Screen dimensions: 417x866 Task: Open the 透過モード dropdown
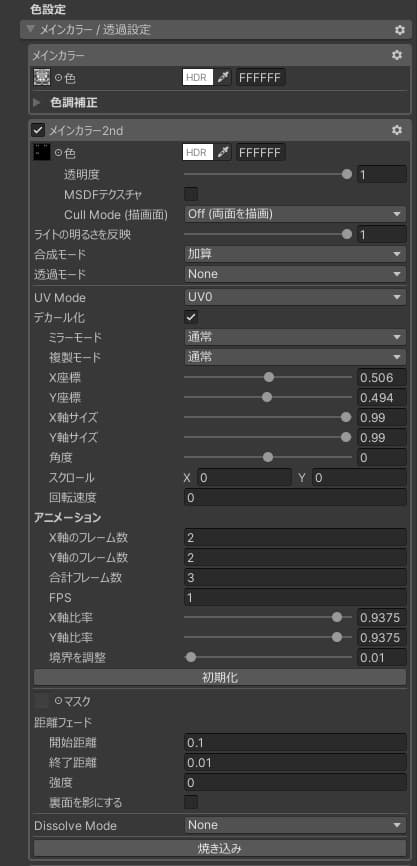pos(295,274)
